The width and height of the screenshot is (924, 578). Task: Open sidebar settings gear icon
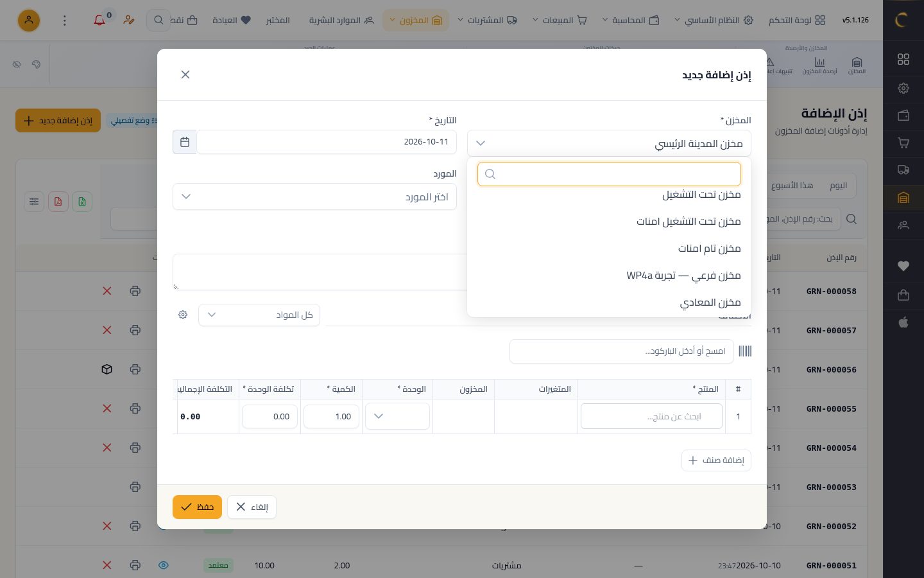(903, 88)
